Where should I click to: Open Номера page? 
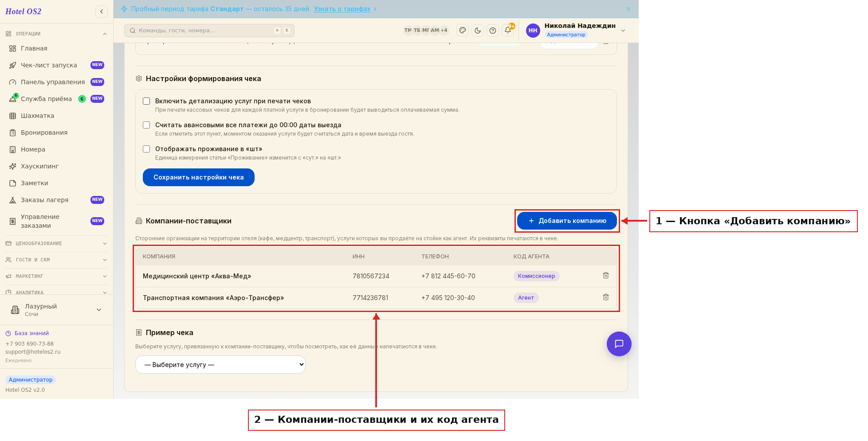point(56,149)
